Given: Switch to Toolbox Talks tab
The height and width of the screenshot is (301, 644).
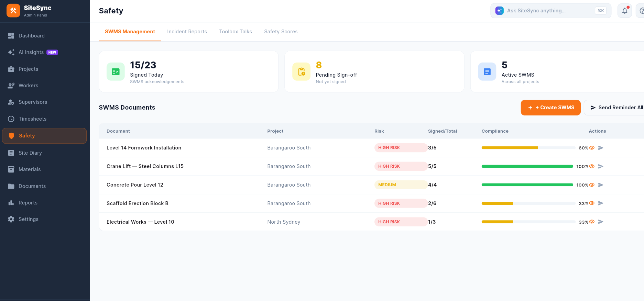Looking at the screenshot, I should coord(236,32).
